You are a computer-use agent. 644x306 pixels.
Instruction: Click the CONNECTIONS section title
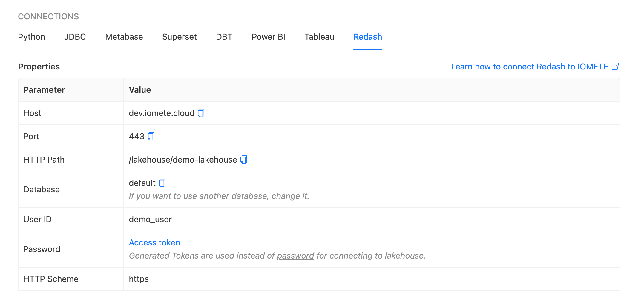pyautogui.click(x=48, y=16)
